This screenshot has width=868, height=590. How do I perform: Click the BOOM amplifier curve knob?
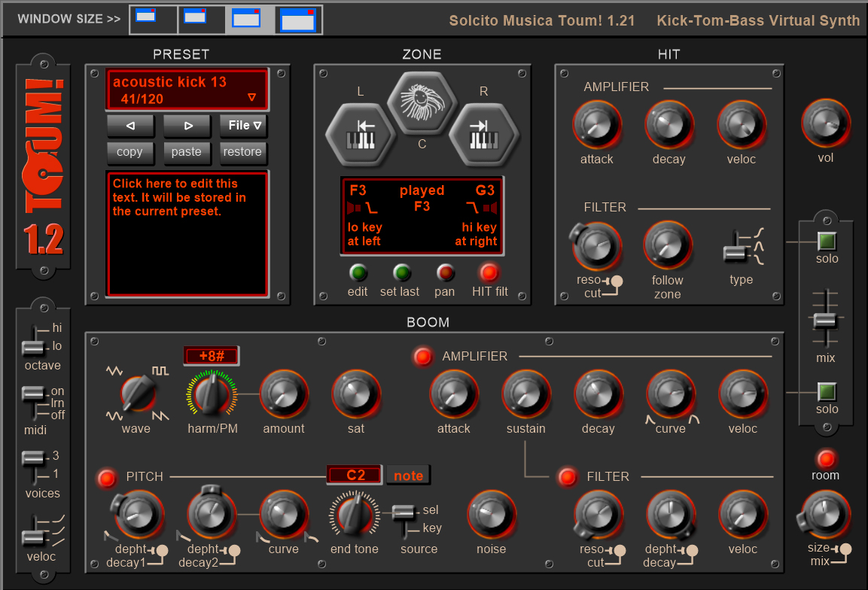coord(670,394)
